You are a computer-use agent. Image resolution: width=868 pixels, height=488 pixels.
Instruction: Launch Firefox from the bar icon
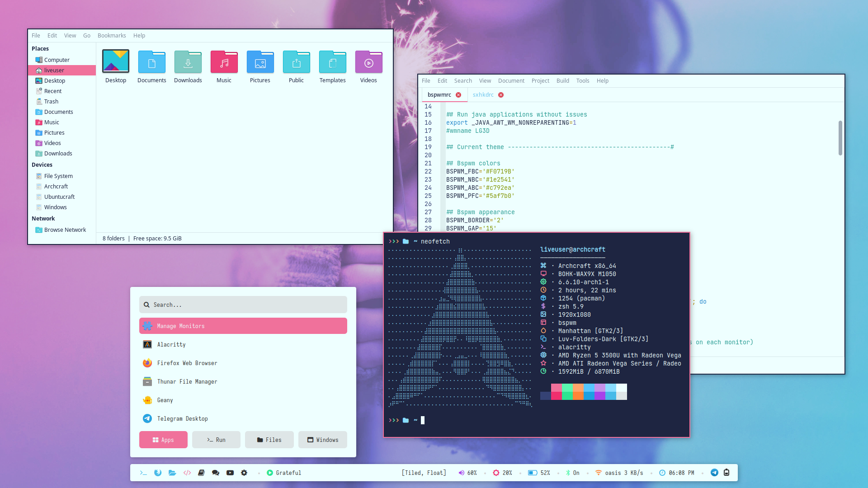click(x=158, y=473)
